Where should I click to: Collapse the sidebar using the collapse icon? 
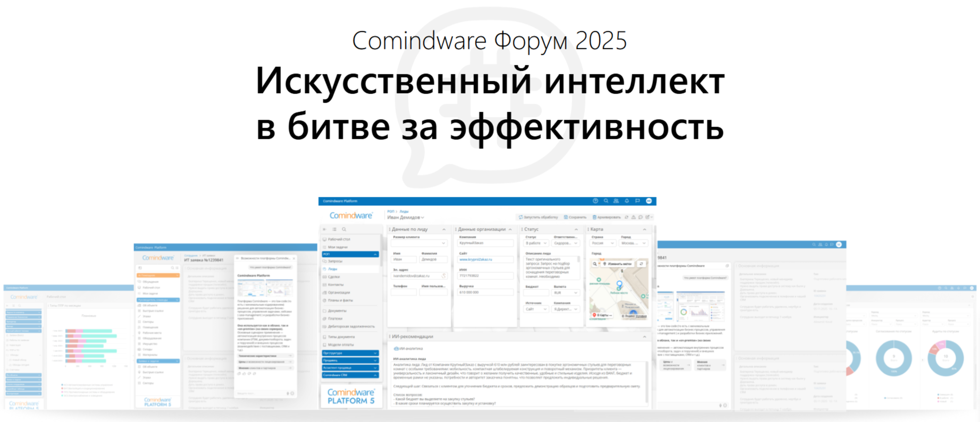(x=325, y=229)
